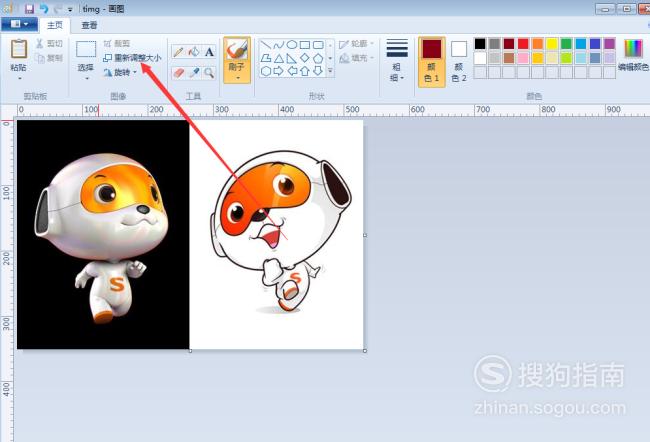
Task: Open the Rotate (旋转) dropdown
Action: click(120, 73)
